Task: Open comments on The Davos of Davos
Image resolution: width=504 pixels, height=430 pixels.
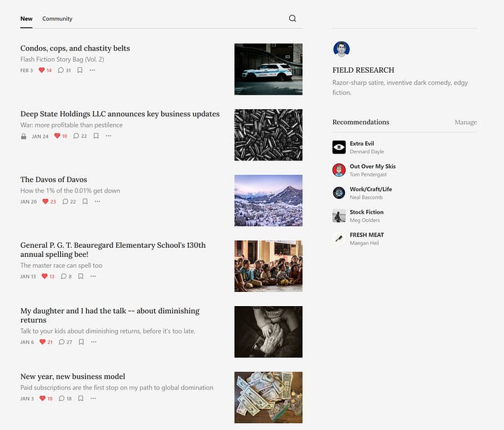Action: click(x=69, y=201)
